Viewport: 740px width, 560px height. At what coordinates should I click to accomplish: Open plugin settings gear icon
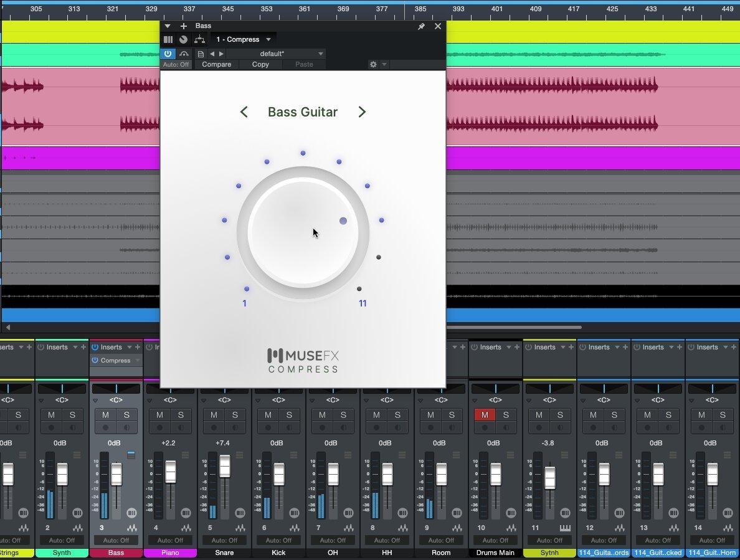(373, 64)
